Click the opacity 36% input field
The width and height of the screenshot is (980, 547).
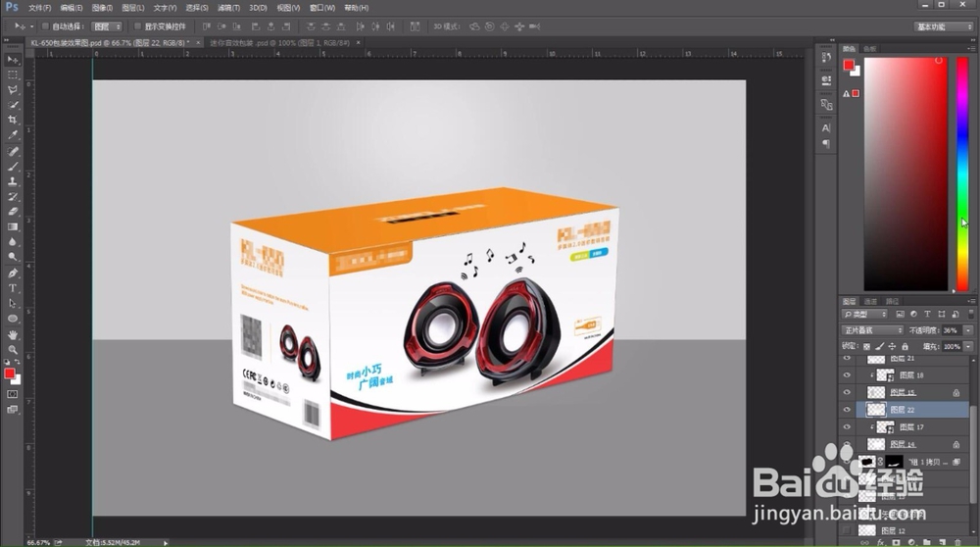[x=952, y=330]
